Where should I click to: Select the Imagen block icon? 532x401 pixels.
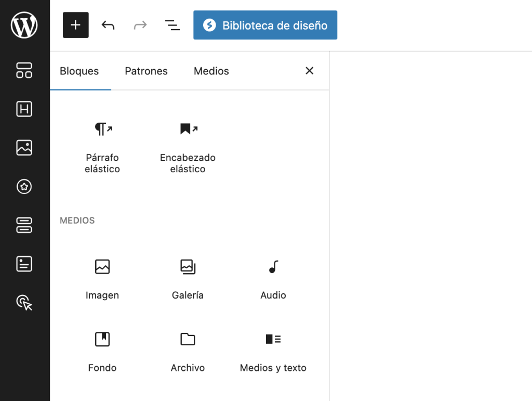point(102,267)
